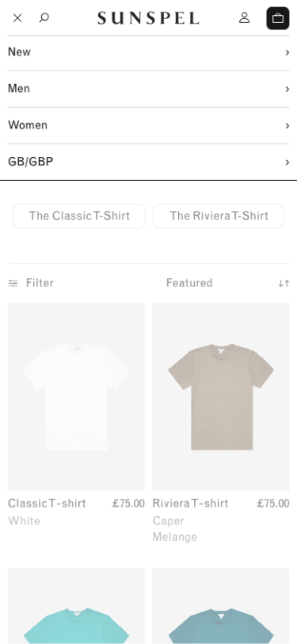Click the sort arrows icon beside Featured
Screen dimensions: 297x644
[x=284, y=283]
